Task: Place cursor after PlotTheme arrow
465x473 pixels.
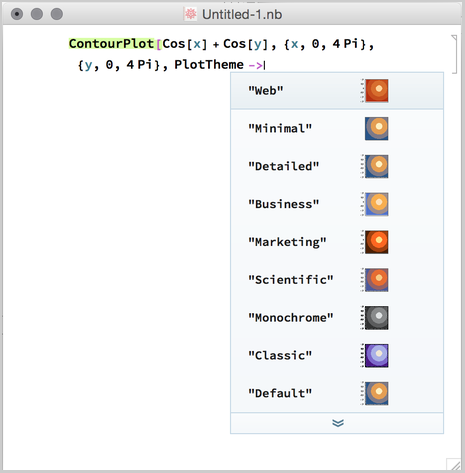Action: tap(265, 65)
